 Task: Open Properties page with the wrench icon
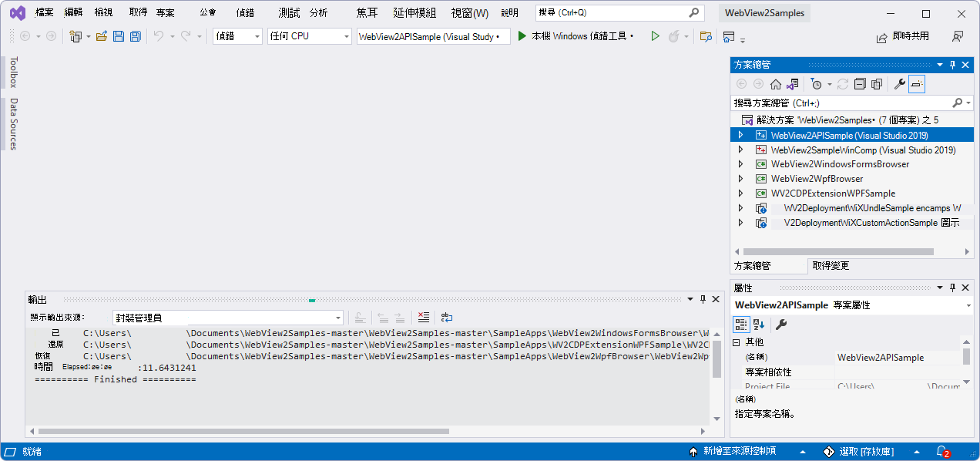[900, 83]
